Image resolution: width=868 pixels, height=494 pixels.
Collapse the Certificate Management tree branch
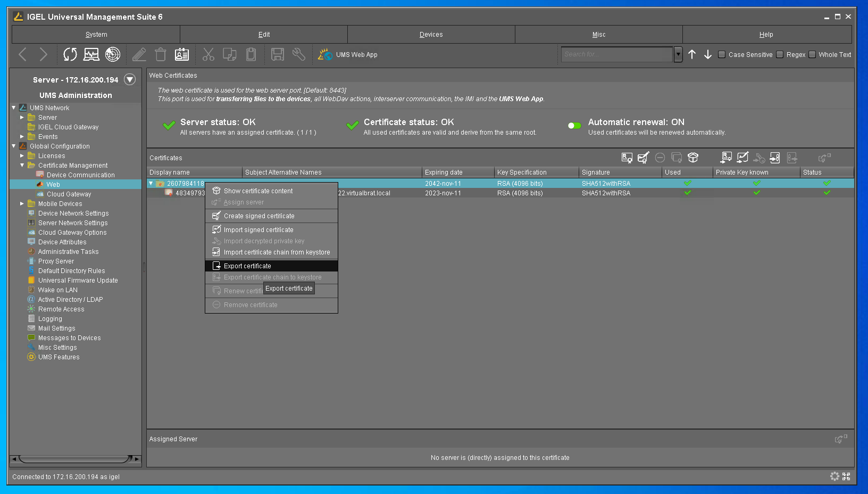(22, 165)
